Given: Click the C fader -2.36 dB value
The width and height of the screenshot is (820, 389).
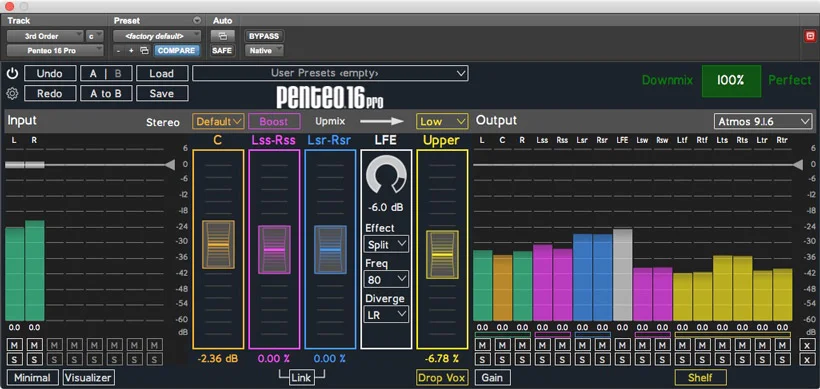Looking at the screenshot, I should [x=218, y=359].
